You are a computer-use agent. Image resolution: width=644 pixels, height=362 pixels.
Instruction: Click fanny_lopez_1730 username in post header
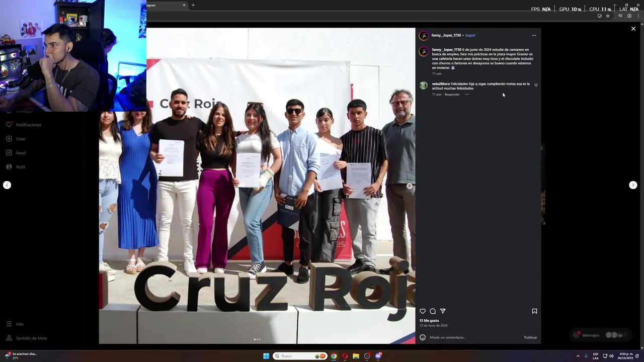(446, 35)
